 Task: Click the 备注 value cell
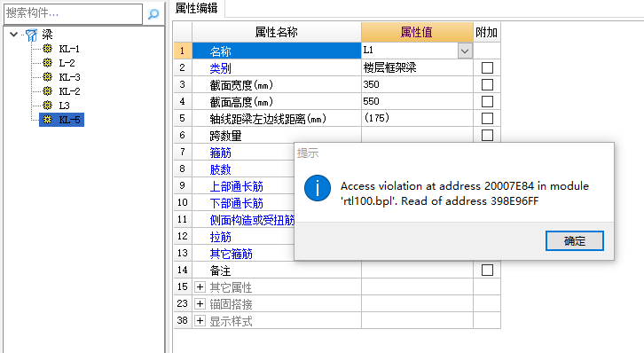coord(417,271)
